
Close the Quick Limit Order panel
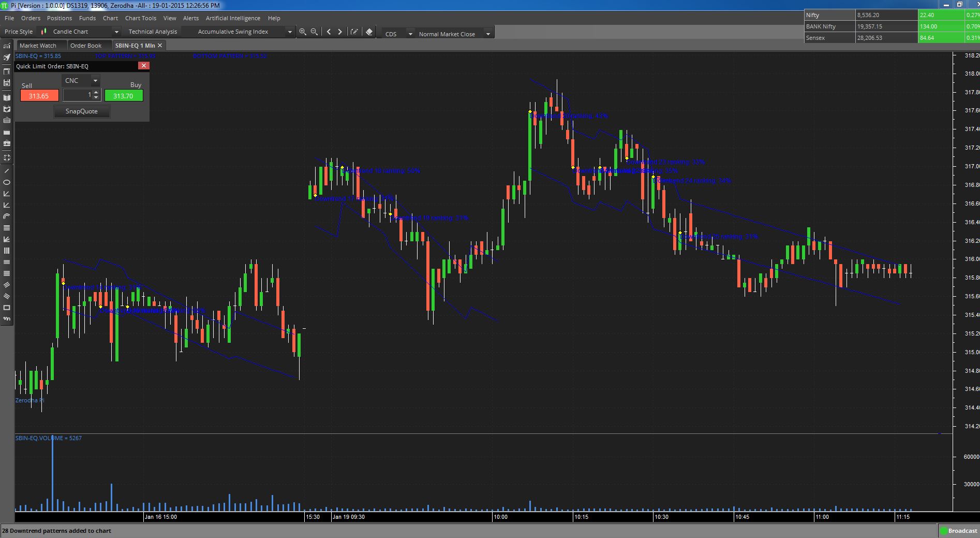pyautogui.click(x=144, y=66)
